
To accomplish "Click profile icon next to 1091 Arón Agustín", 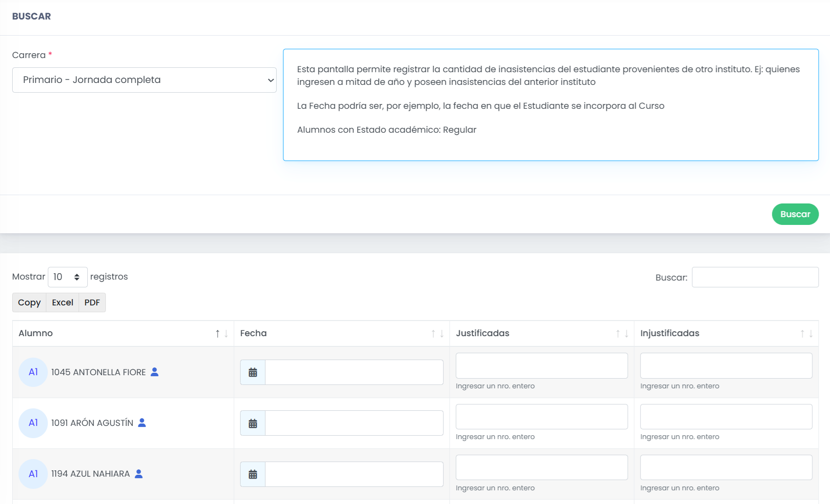I will pyautogui.click(x=142, y=423).
